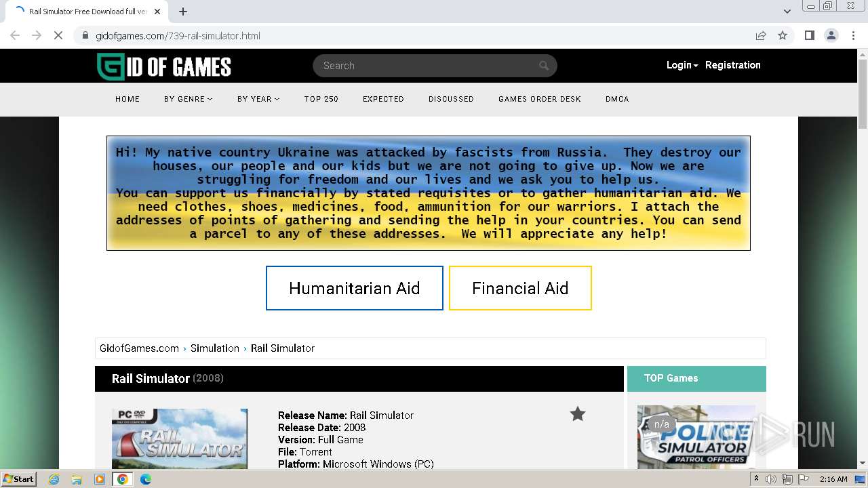This screenshot has width=868, height=488.
Task: Launch Internet Explorer from the taskbar
Action: (x=54, y=479)
